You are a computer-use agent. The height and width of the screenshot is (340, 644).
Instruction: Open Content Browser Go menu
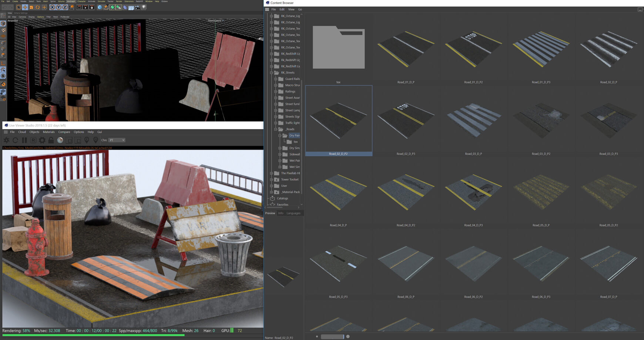[x=300, y=9]
